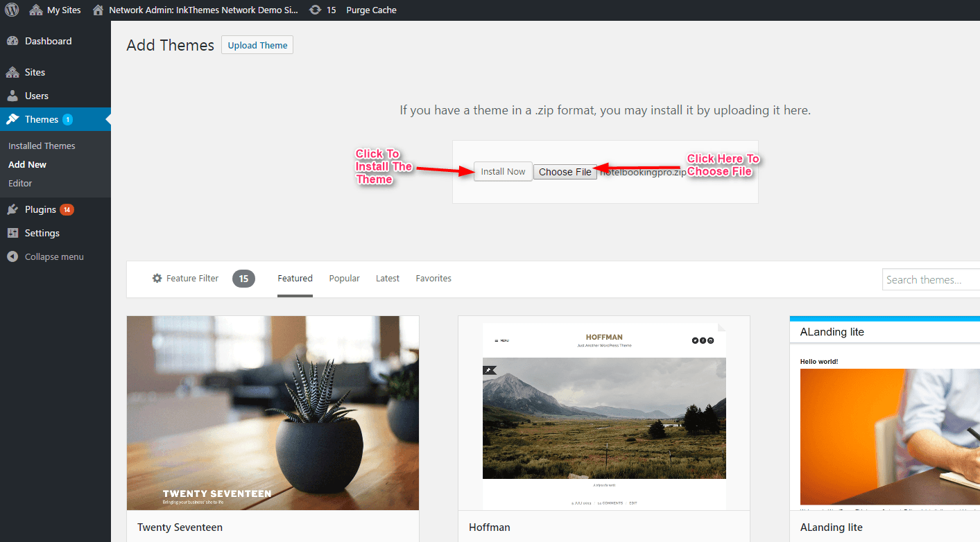Open Network Admin InkThemes menu

pyautogui.click(x=196, y=10)
